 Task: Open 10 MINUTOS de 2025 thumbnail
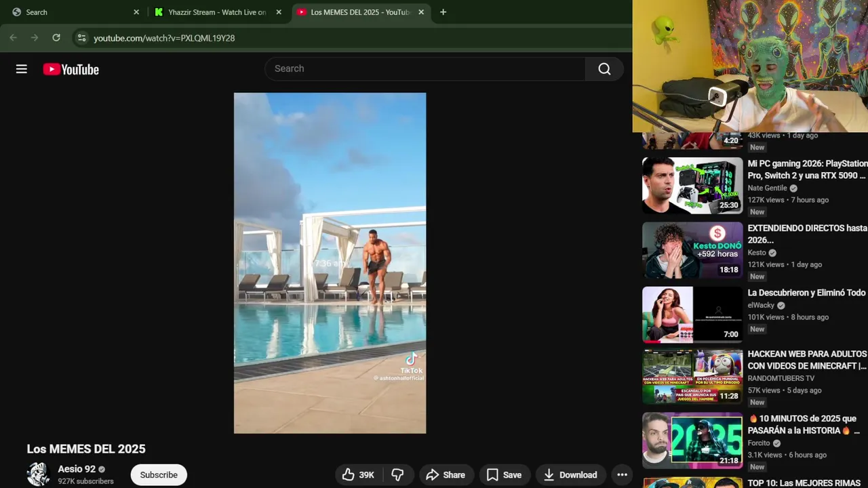pyautogui.click(x=692, y=441)
